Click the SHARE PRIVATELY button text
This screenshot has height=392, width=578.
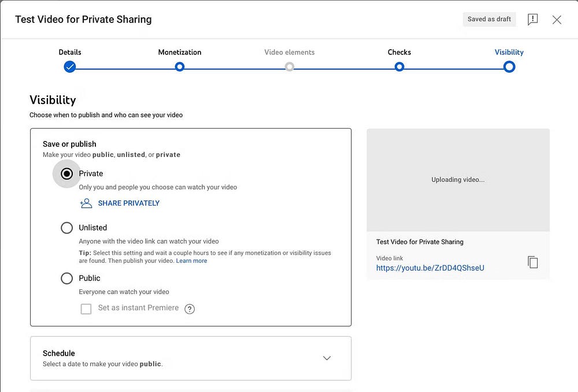coord(129,203)
